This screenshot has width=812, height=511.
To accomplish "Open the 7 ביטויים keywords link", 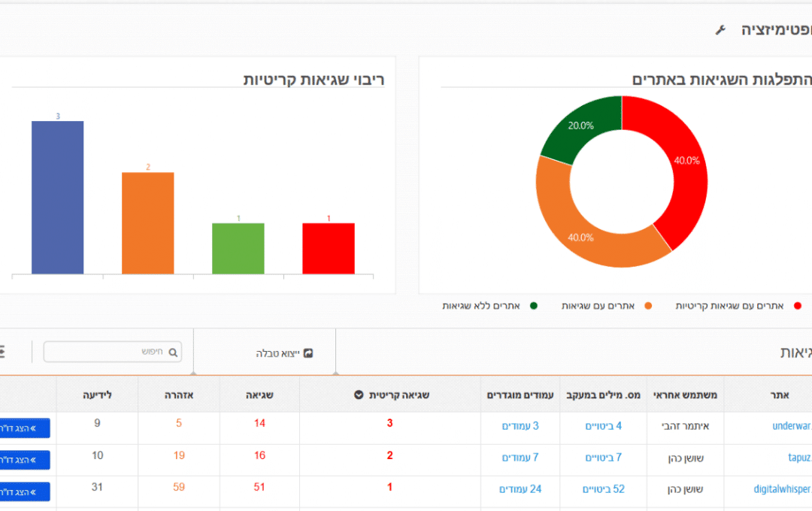I will click(x=603, y=458).
